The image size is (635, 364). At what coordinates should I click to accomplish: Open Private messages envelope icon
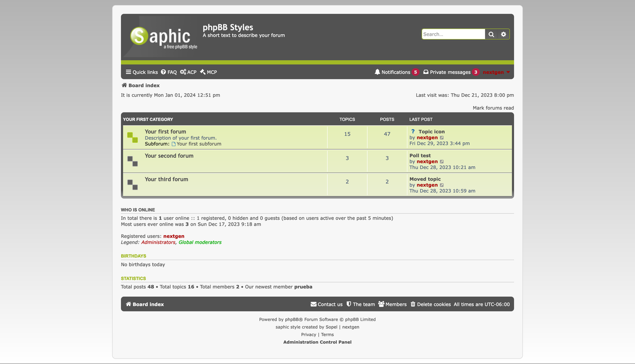coord(425,72)
